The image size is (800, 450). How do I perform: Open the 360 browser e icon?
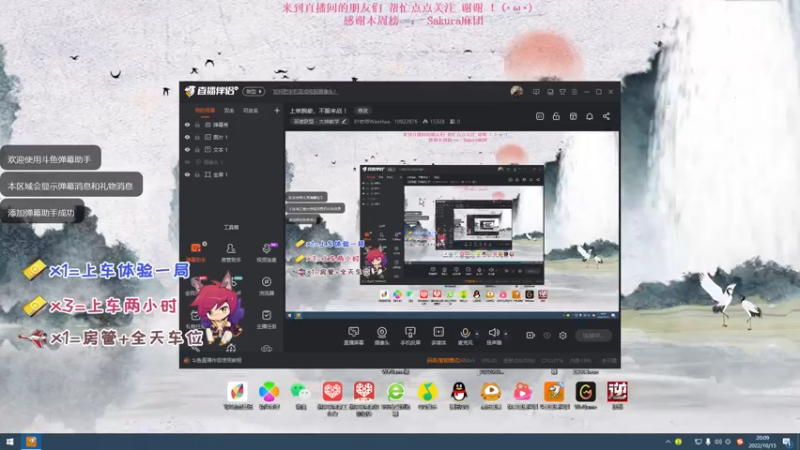point(395,398)
